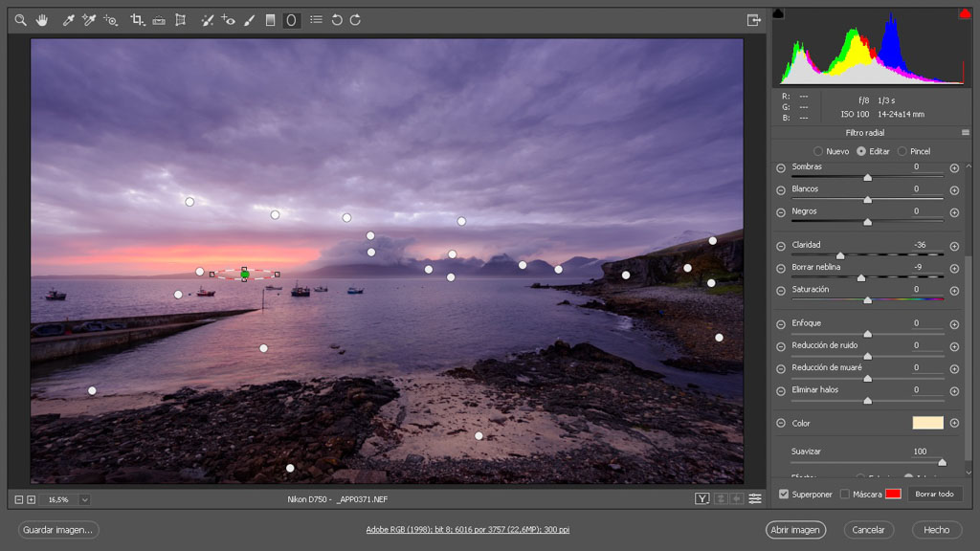Select the Graduated Filter tool
Screen dimensions: 980x551
click(x=270, y=20)
